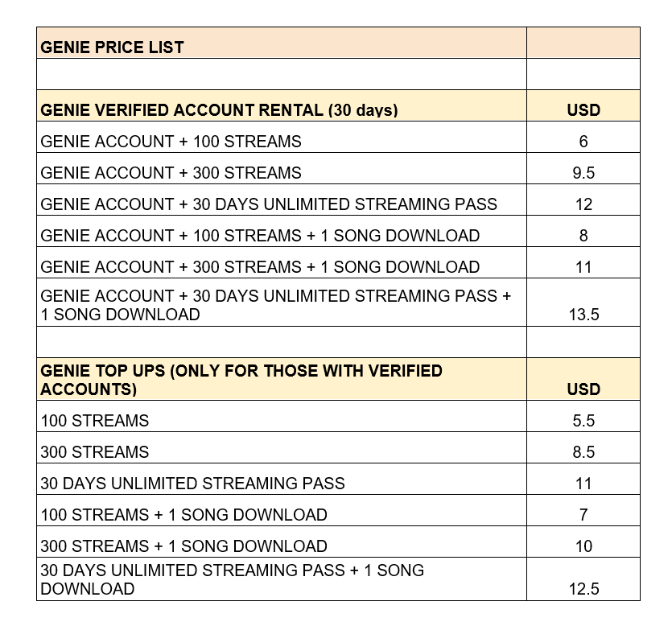Viewport: 672px width, 626px height.
Task: Click the GENIE PRICE LIST title cell
Action: (113, 47)
